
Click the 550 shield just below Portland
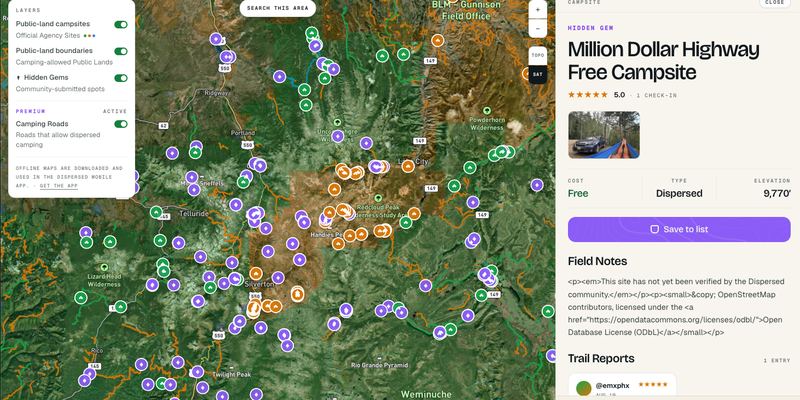(248, 145)
